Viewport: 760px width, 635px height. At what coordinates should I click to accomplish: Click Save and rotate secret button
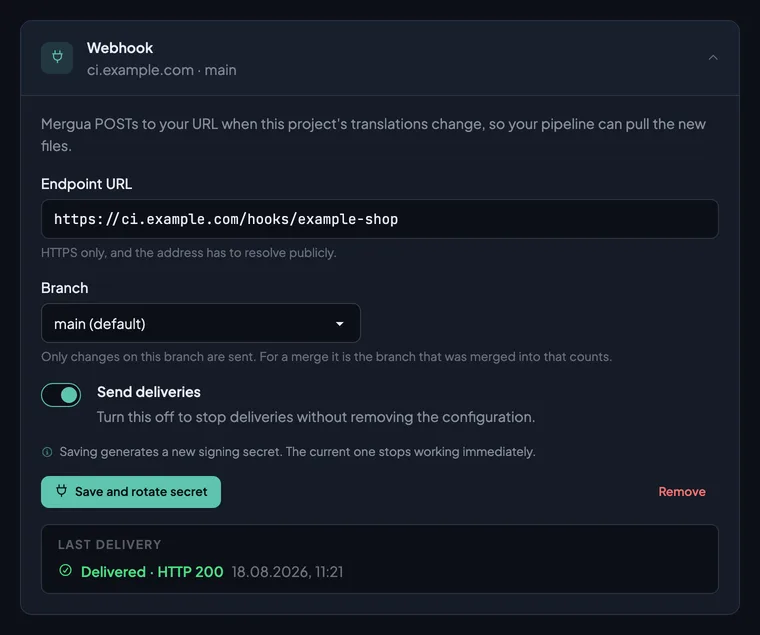(x=131, y=492)
